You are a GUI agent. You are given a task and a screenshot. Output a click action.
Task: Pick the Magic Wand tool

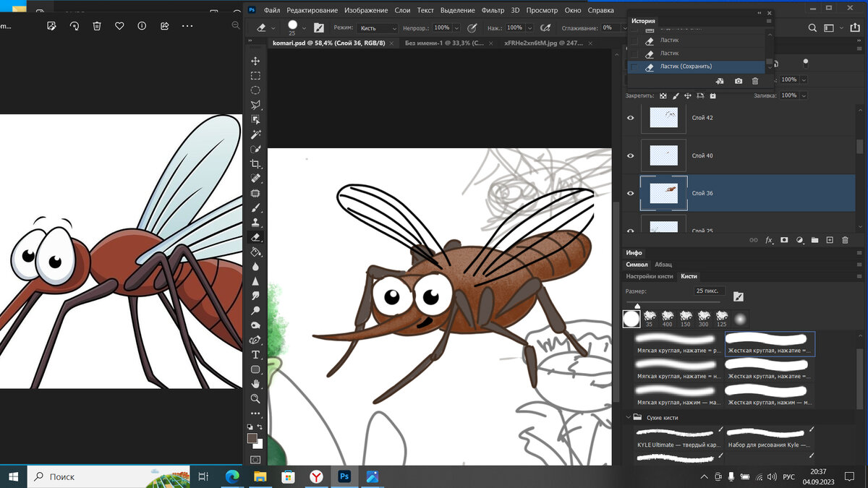(255, 134)
